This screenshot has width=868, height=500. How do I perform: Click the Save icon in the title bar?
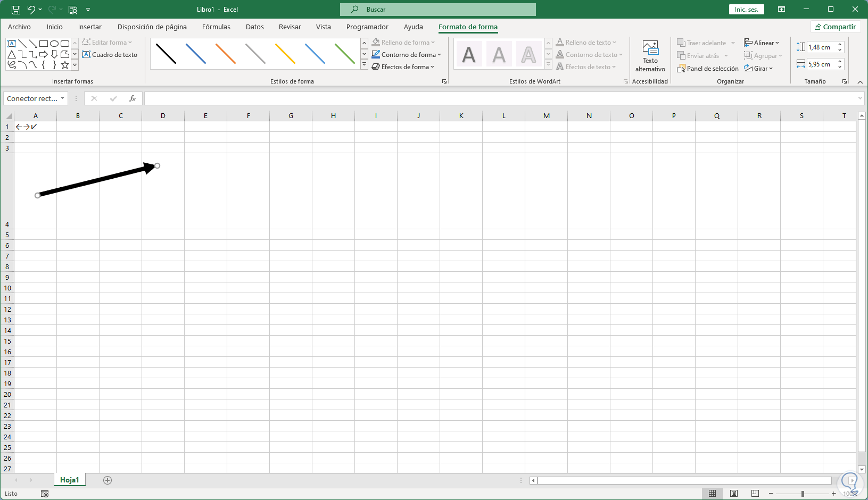16,10
